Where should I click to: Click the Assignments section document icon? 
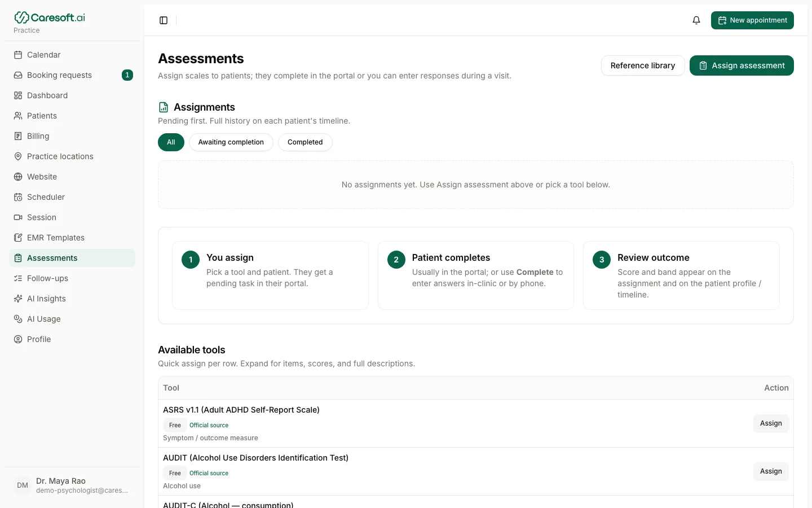(x=164, y=107)
